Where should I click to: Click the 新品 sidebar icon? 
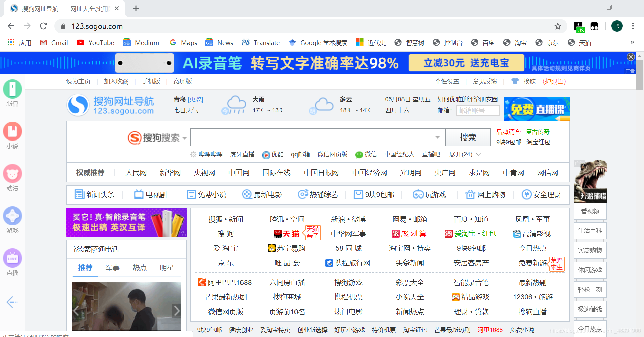(x=13, y=89)
